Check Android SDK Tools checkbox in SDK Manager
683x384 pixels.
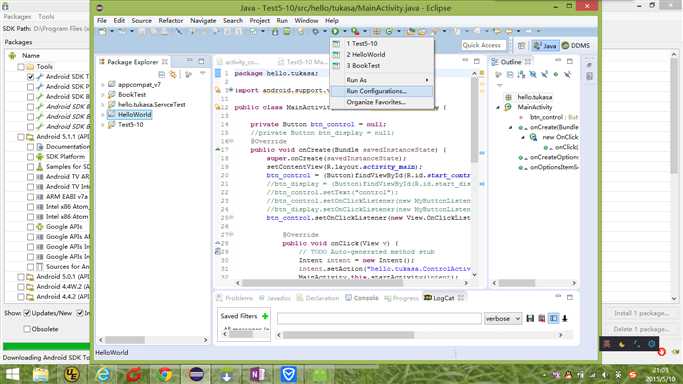[x=30, y=77]
